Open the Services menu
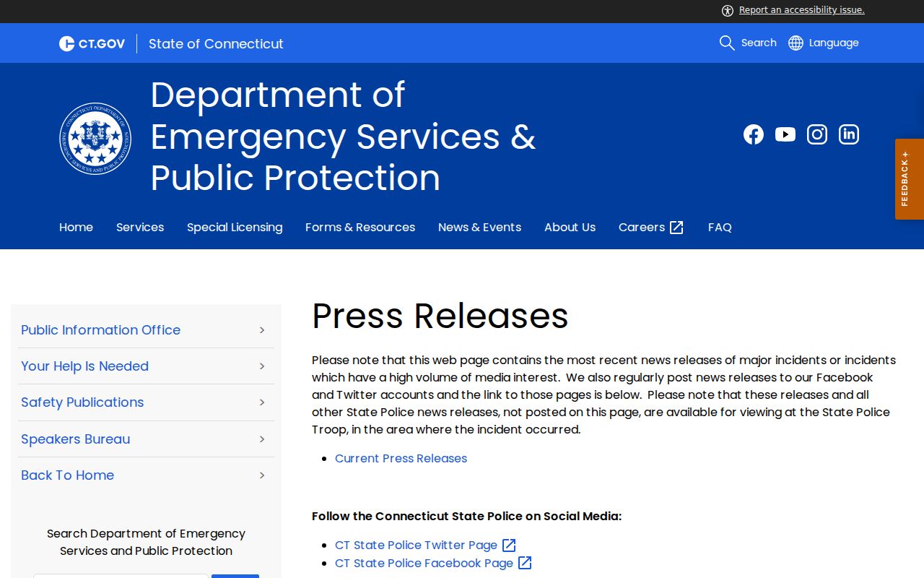 coord(140,227)
